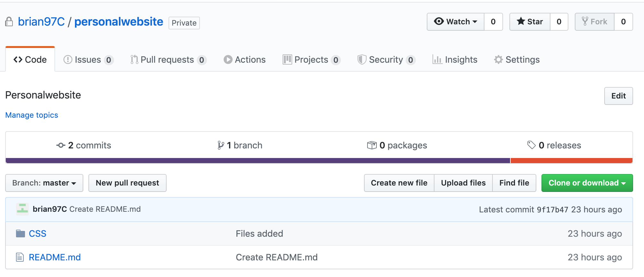The width and height of the screenshot is (644, 277).
Task: Open the personalwebsite repository link
Action: (119, 22)
